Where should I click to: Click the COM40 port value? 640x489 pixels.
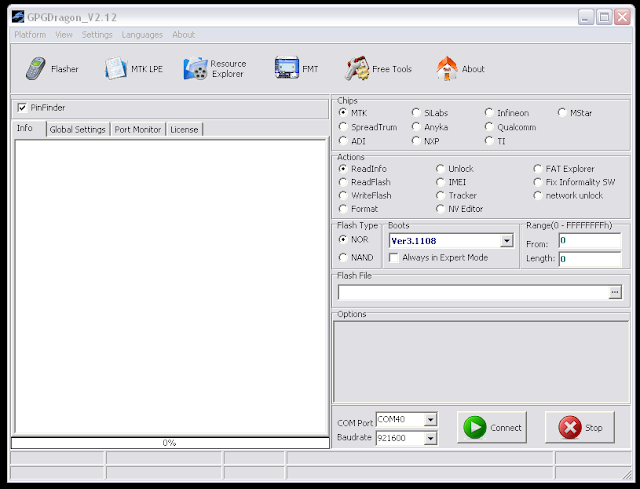coord(391,419)
